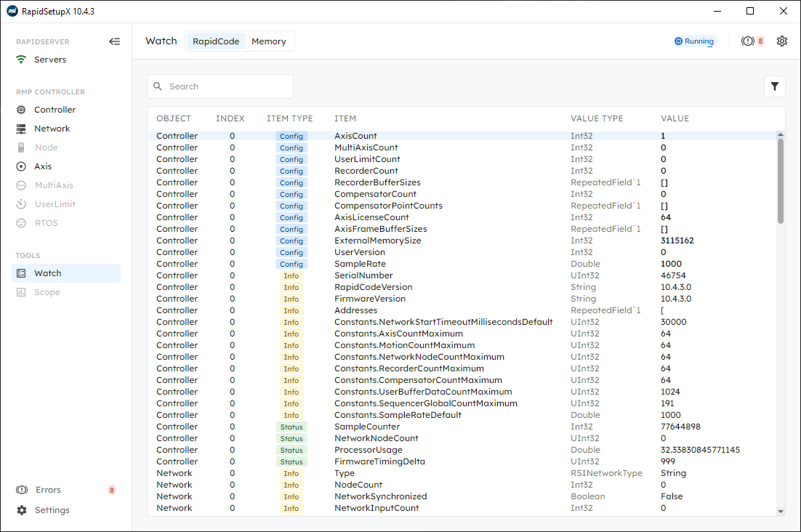
Task: Focus the Search input field
Action: (220, 86)
